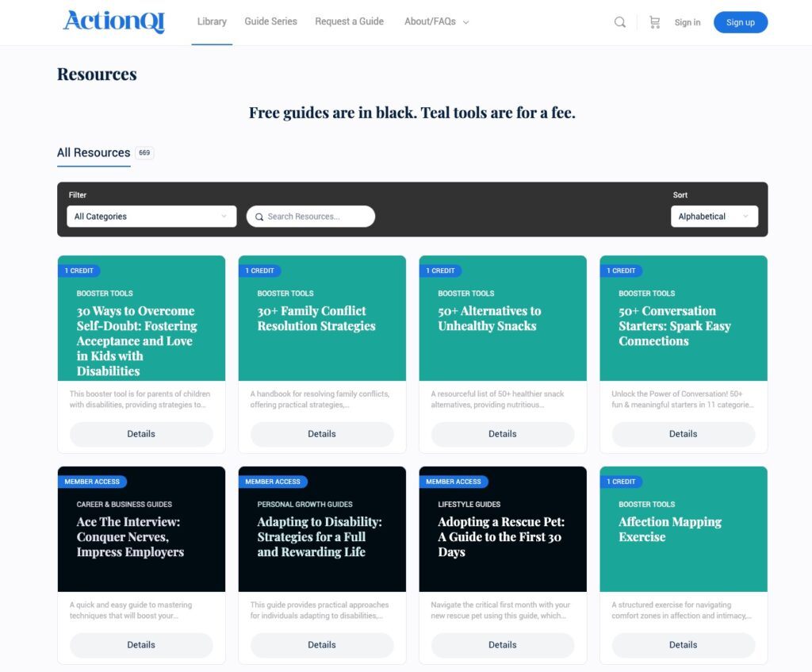The width and height of the screenshot is (812, 672).
Task: Go to the Library tab
Action: click(212, 21)
